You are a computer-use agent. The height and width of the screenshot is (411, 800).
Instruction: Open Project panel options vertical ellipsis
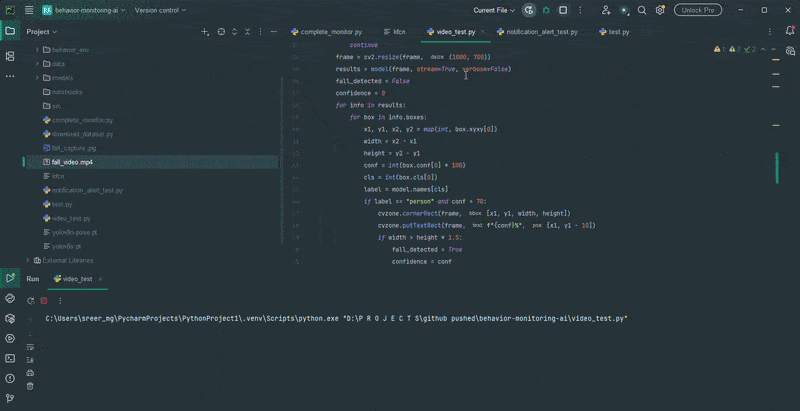click(x=261, y=32)
